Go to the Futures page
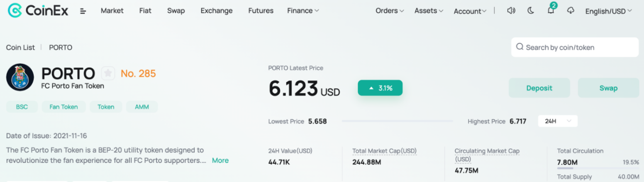Viewport: 644px width, 182px height. [261, 11]
